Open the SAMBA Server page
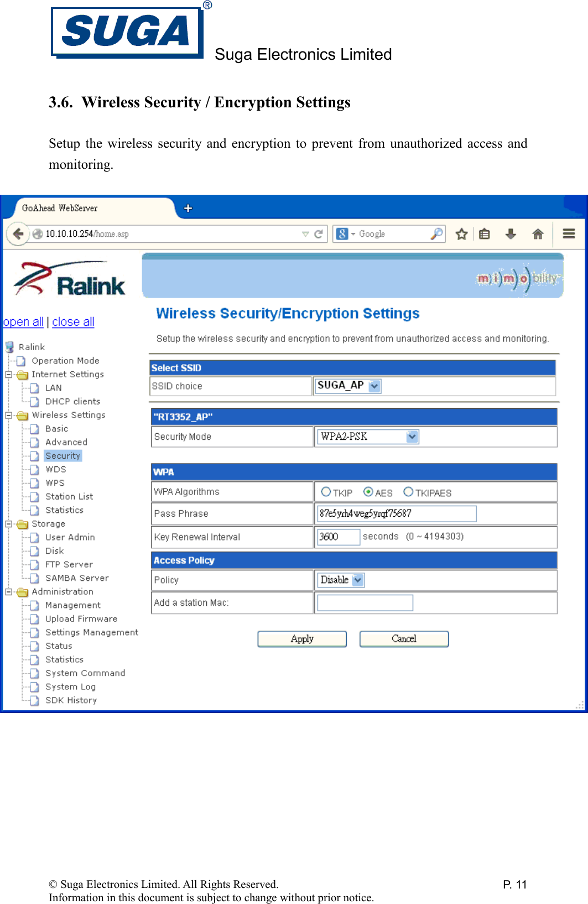Image resolution: width=588 pixels, height=904 pixels. 77,578
